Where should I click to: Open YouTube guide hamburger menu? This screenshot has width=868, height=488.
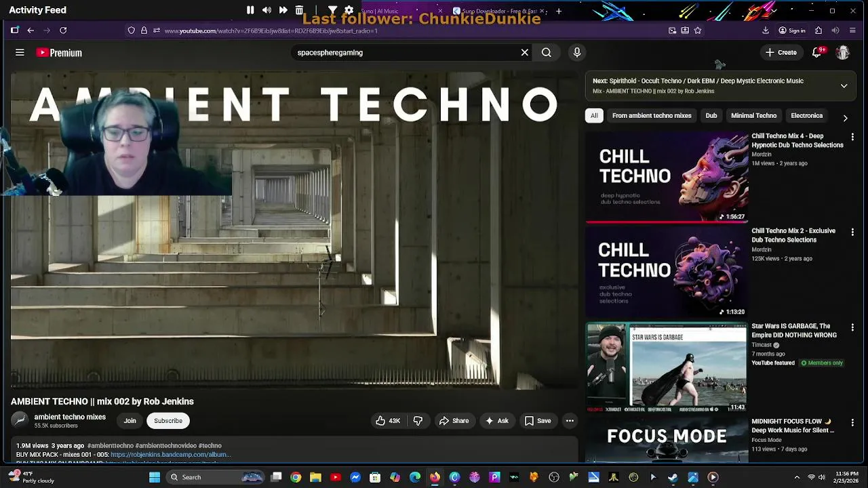pos(20,52)
